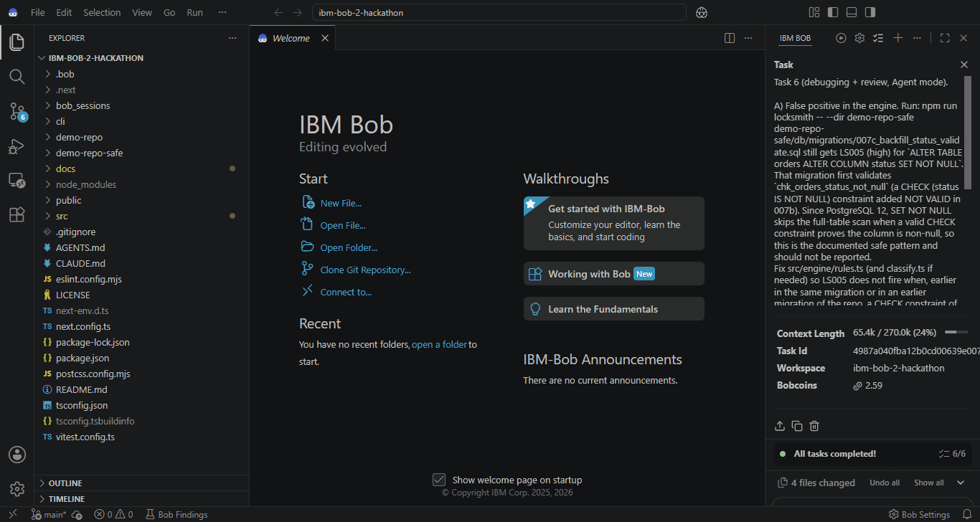Split the editor to the right
Viewport: 980px width, 522px height.
(x=730, y=38)
